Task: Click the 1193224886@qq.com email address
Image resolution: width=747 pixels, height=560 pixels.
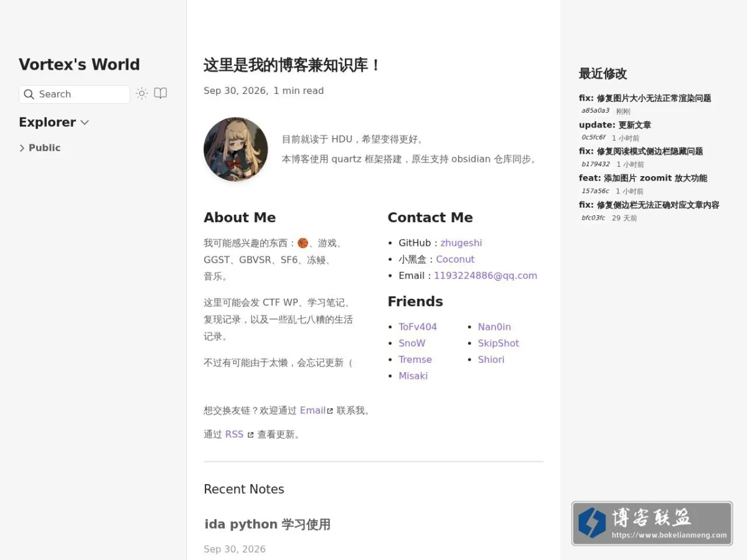Action: pyautogui.click(x=486, y=275)
